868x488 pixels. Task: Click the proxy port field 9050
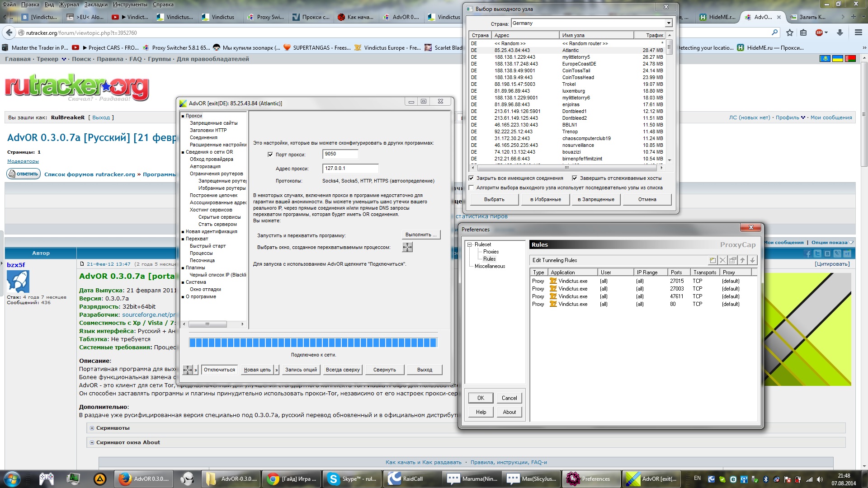[x=340, y=154]
